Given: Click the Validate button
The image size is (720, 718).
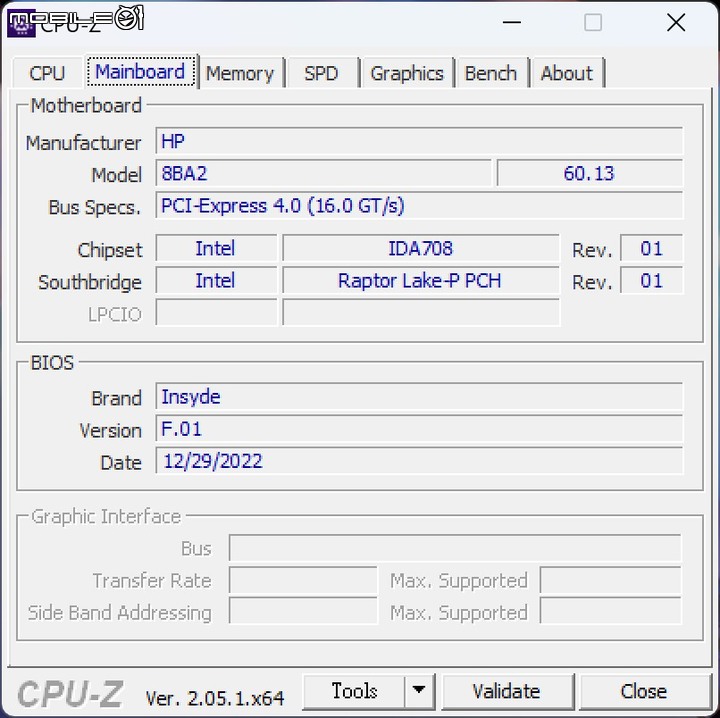Looking at the screenshot, I should 507,691.
